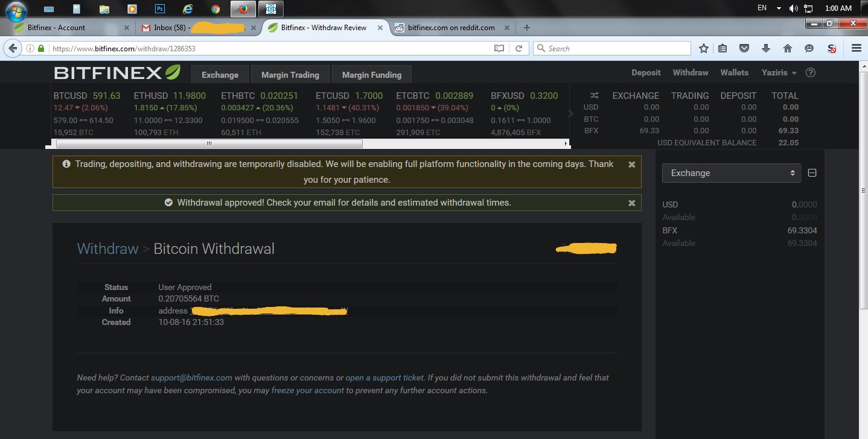Click the green padlock security icon
This screenshot has height=439, width=868.
click(41, 48)
